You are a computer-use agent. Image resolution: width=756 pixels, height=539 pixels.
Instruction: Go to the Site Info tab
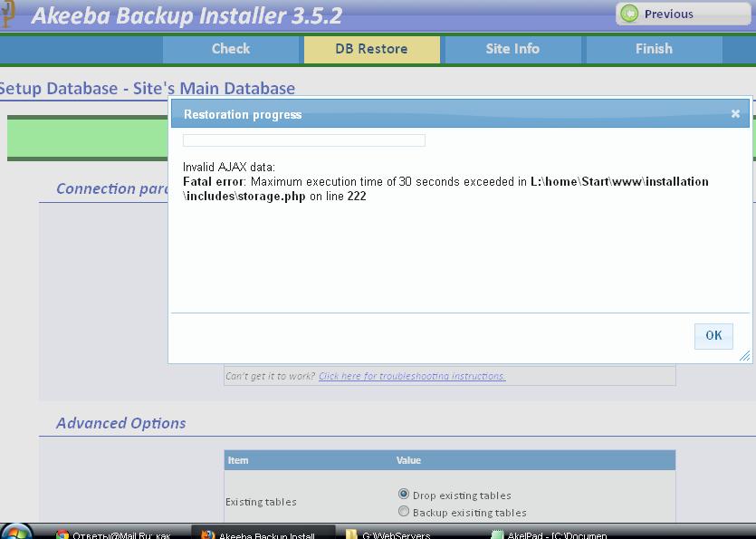pyautogui.click(x=512, y=49)
